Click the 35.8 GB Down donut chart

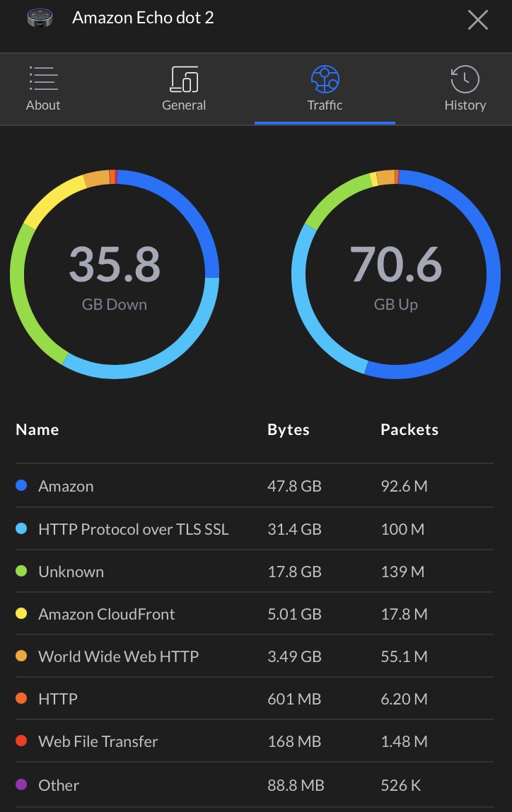pyautogui.click(x=115, y=274)
